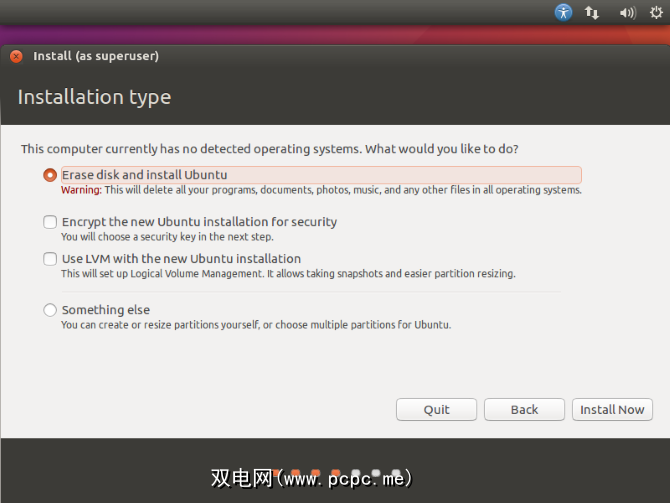Close the Install (as superuser) window
The height and width of the screenshot is (503, 670).
pos(16,57)
